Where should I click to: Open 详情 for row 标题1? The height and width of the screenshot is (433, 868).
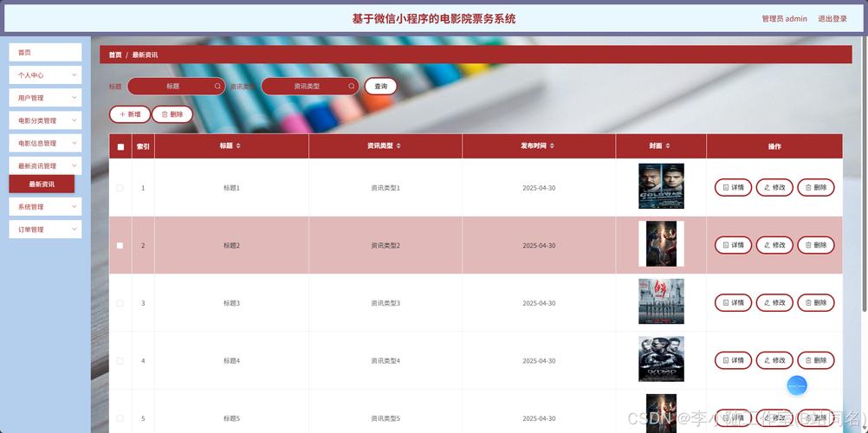pyautogui.click(x=733, y=188)
